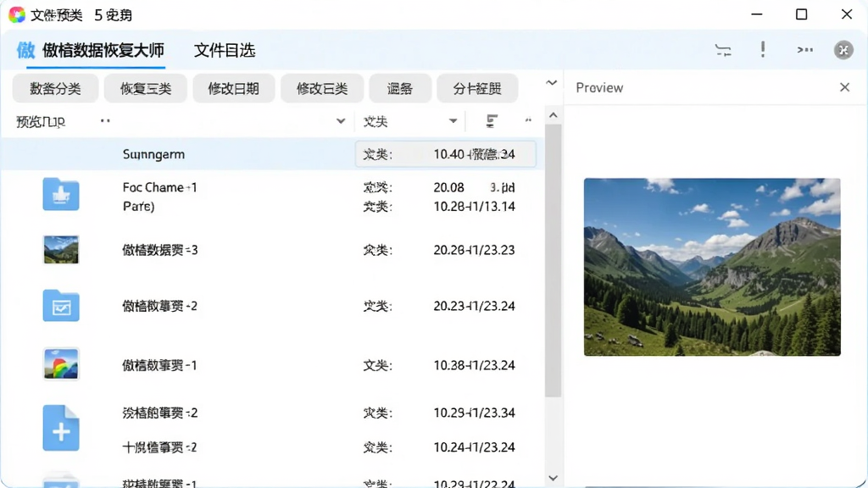Click the two-dots icon in column header
The height and width of the screenshot is (488, 868).
point(528,120)
